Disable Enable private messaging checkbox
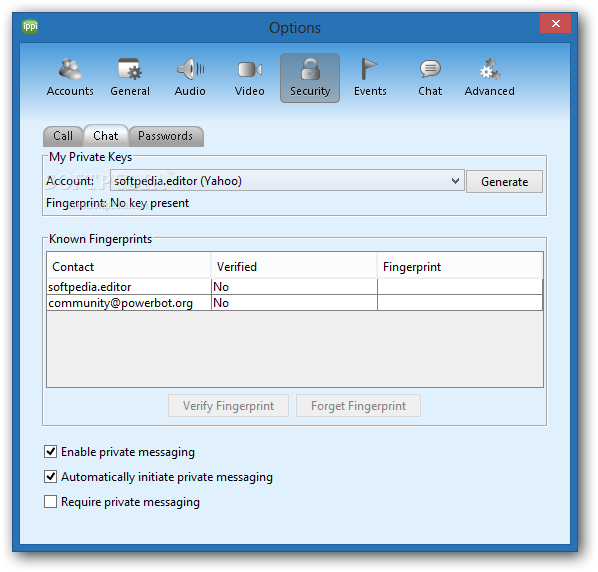This screenshot has height=572, width=598. coord(50,451)
